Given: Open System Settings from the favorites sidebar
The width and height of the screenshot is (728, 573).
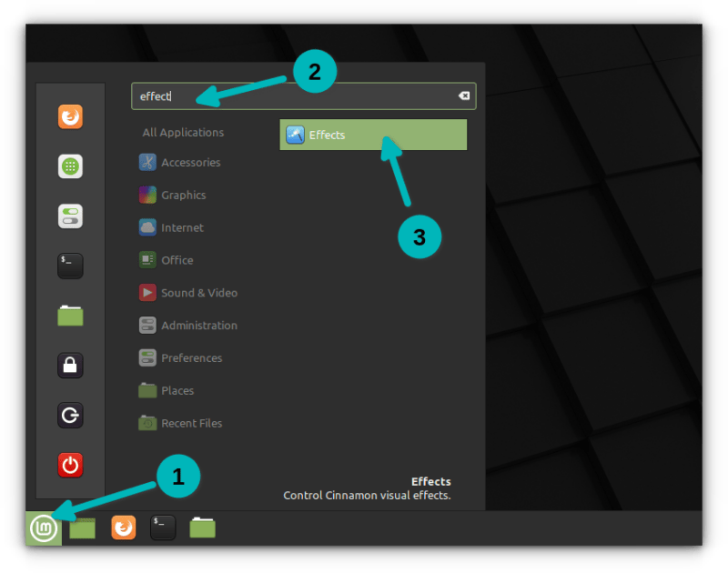Looking at the screenshot, I should coord(70,216).
